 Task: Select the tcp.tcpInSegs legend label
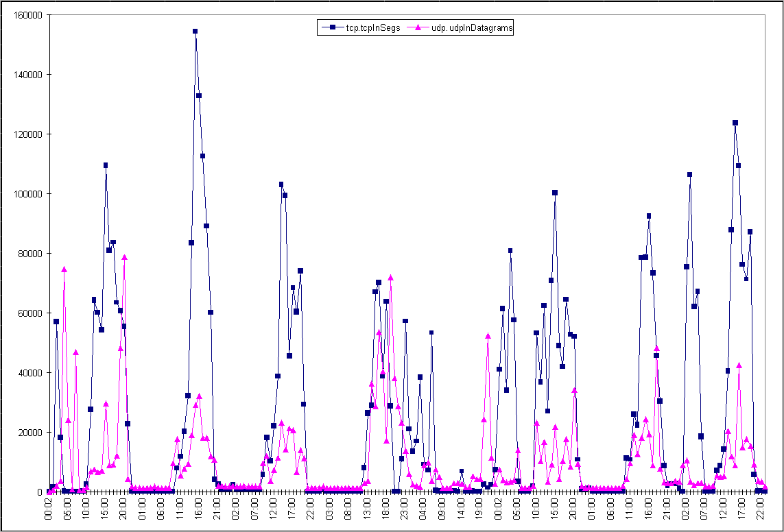pos(365,27)
